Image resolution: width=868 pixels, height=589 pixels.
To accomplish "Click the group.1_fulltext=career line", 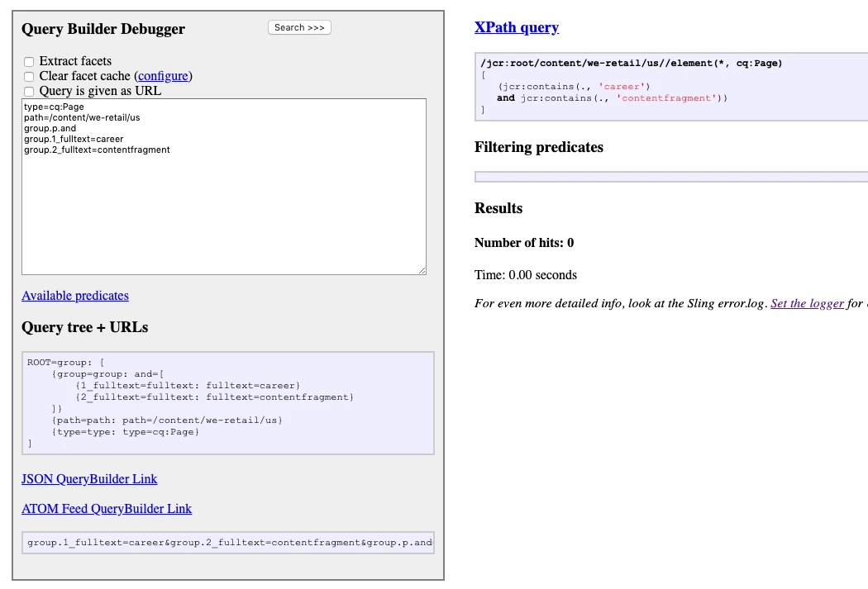I will pyautogui.click(x=74, y=140).
